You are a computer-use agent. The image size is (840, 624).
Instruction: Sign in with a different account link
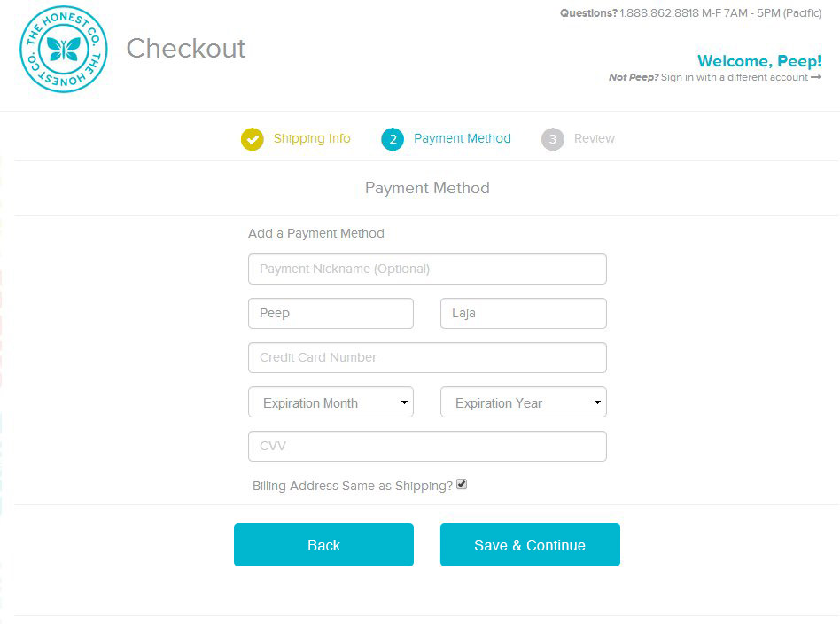(x=734, y=77)
